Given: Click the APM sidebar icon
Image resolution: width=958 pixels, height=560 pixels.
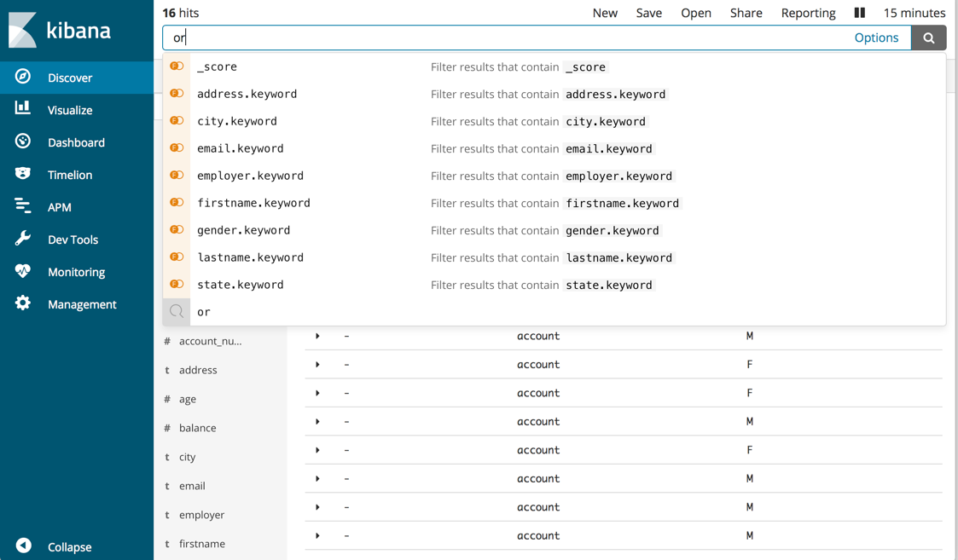Looking at the screenshot, I should [x=23, y=206].
